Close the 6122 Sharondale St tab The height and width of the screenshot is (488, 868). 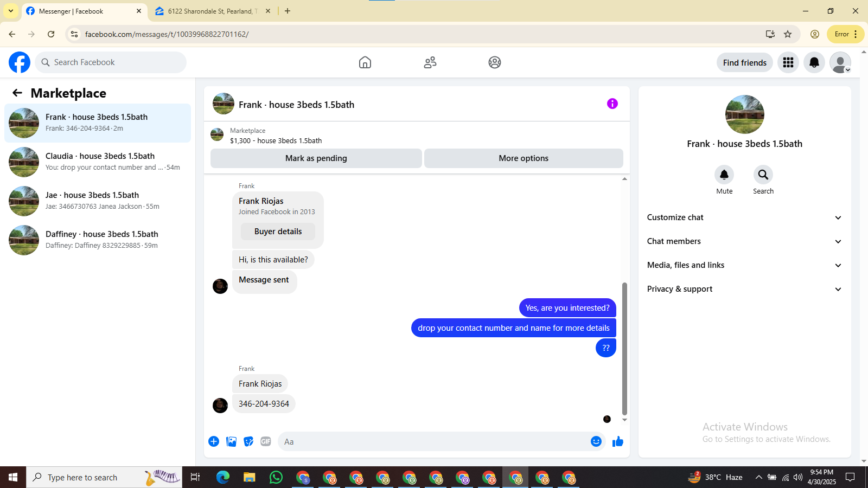[x=268, y=11]
